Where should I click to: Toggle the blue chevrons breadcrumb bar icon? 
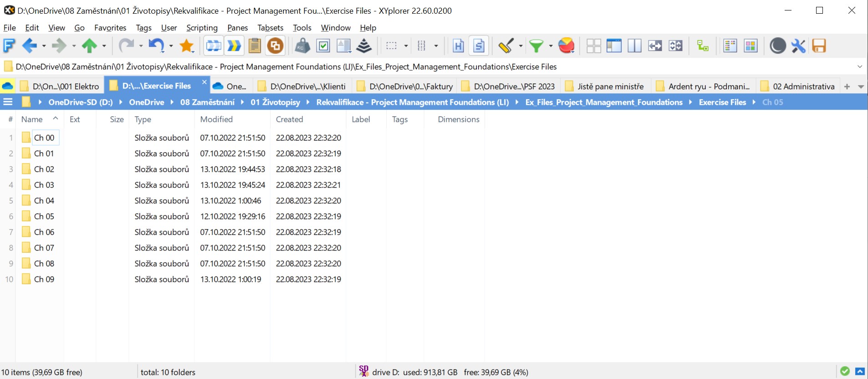(214, 46)
